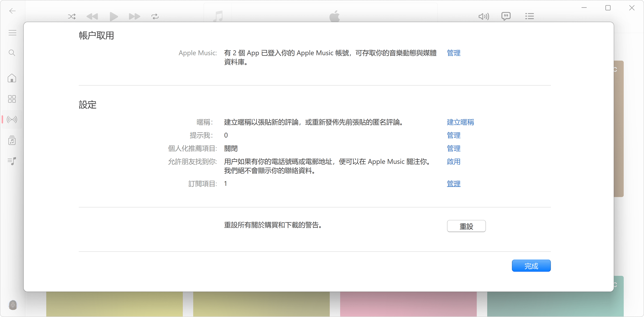Manage Apple Music app access
This screenshot has width=644, height=317.
click(x=453, y=53)
